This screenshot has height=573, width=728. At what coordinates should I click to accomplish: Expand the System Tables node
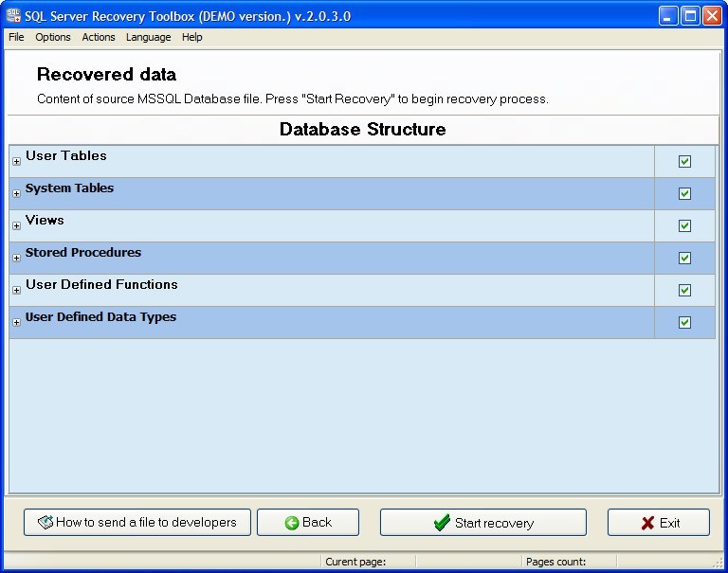[x=17, y=193]
